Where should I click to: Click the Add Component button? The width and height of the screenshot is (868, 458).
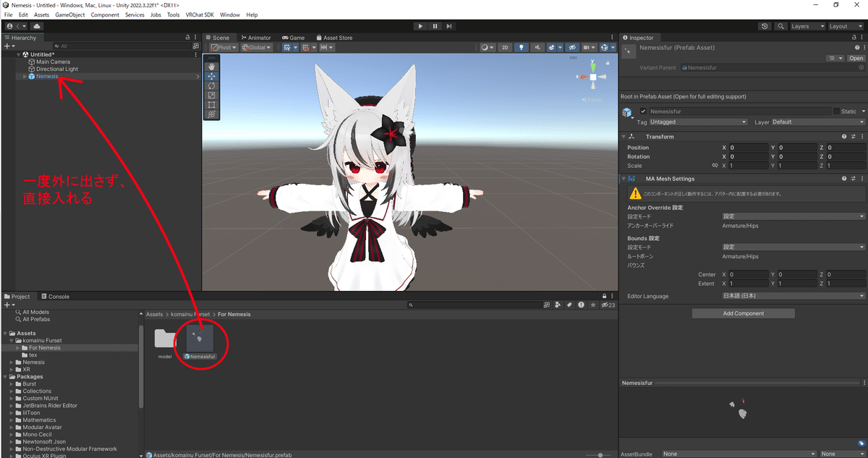click(743, 313)
